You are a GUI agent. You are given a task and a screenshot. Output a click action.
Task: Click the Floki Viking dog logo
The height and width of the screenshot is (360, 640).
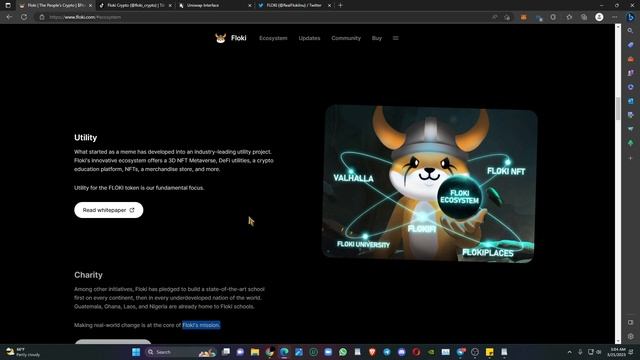220,38
